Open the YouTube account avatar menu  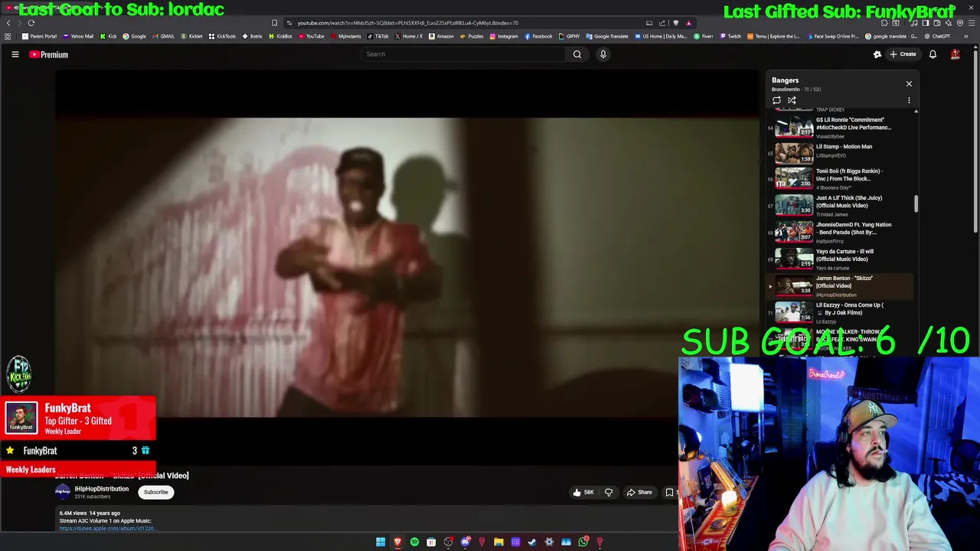955,54
